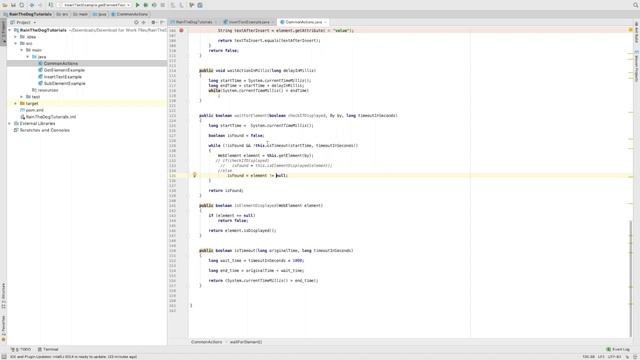The image size is (640, 360).
Task: Select RainTheDogTutorials.iml file
Action: pos(48,117)
